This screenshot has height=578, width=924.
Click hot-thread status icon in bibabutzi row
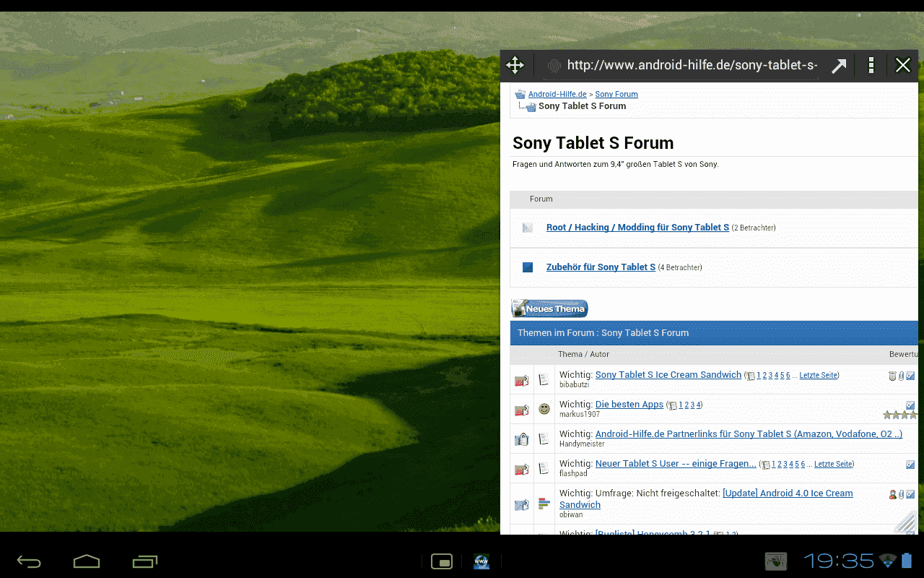521,380
